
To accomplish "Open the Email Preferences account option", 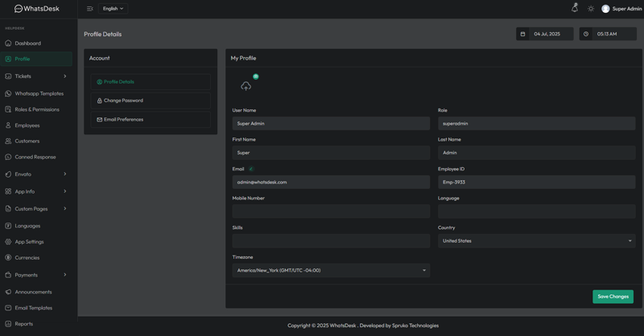I will [x=123, y=119].
